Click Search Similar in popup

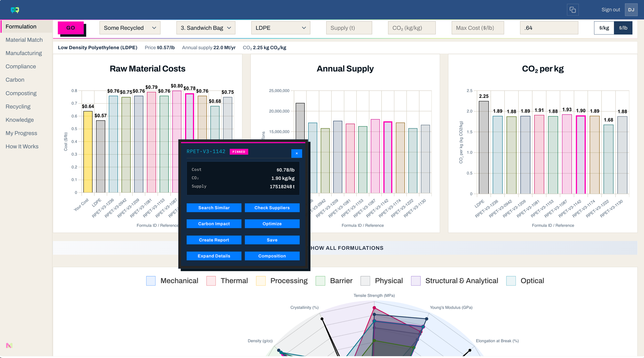pos(214,208)
